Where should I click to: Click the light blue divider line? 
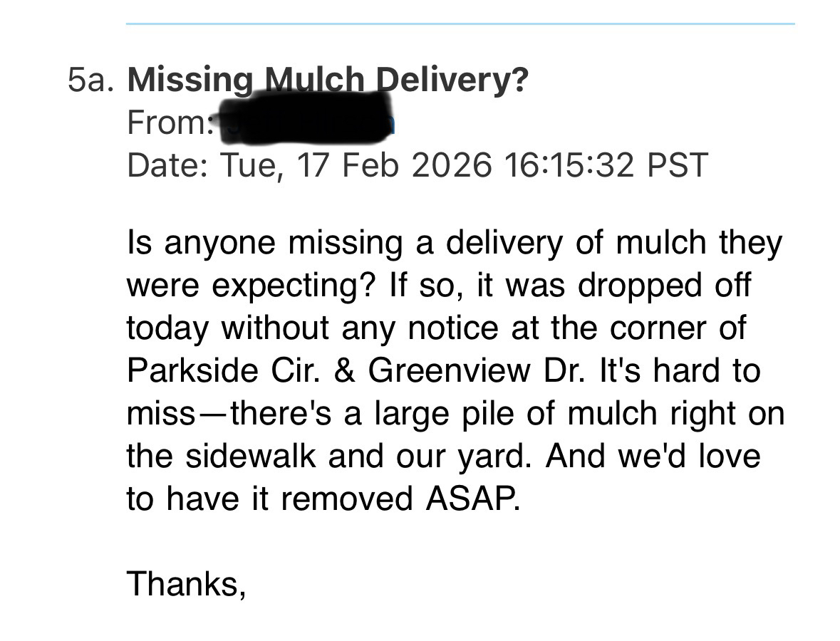coord(460,24)
